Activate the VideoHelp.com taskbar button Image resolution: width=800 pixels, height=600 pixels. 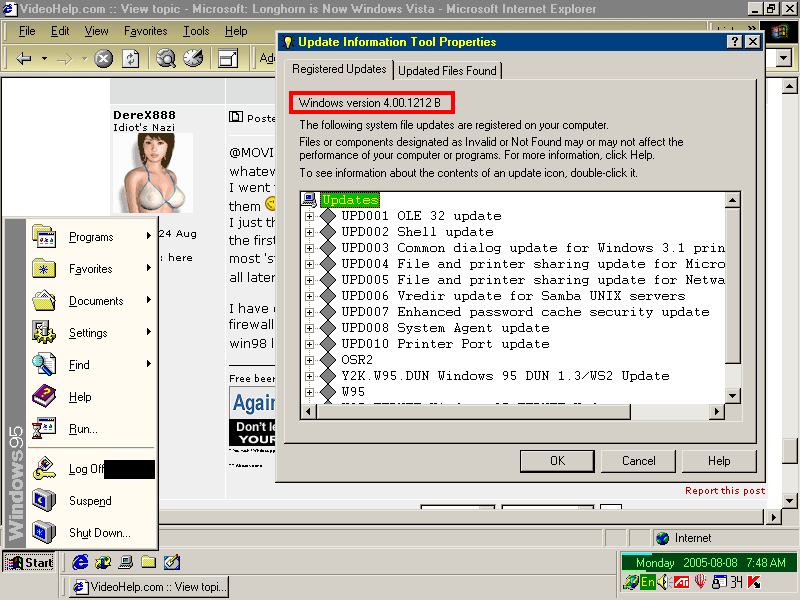point(149,587)
